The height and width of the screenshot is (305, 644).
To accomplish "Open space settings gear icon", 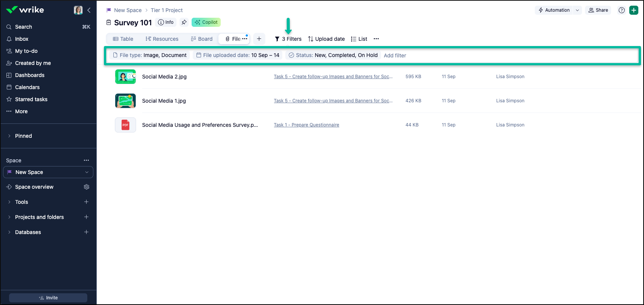I will 87,187.
